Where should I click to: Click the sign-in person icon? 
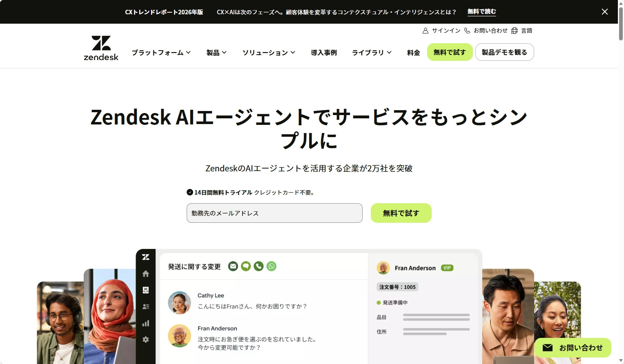426,31
